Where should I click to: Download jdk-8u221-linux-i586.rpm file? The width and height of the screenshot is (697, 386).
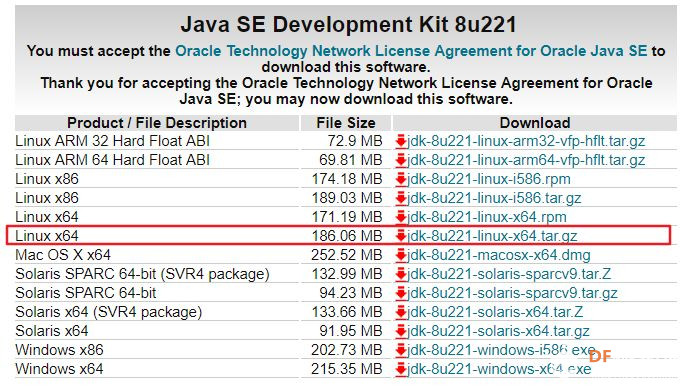pyautogui.click(x=489, y=179)
